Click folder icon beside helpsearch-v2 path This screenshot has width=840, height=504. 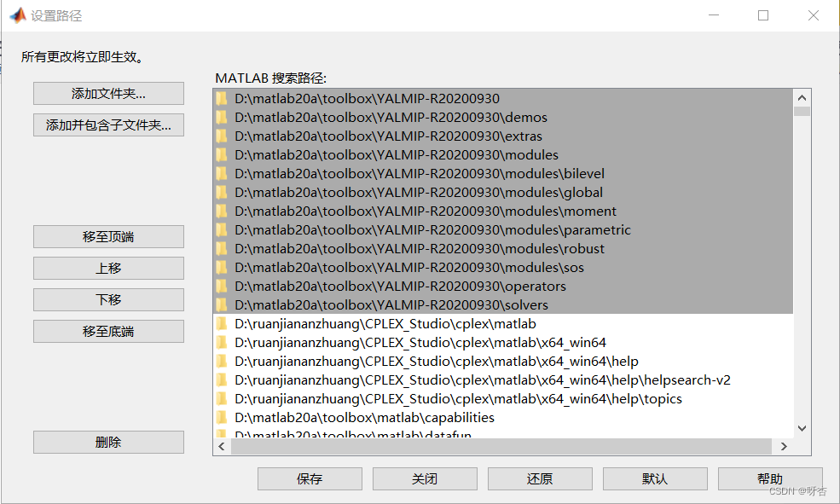coord(222,379)
